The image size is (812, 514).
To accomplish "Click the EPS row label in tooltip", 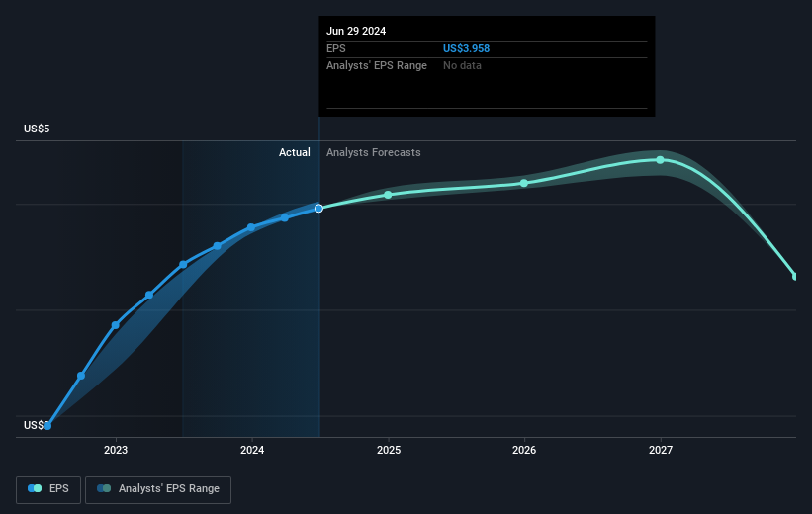I will 336,48.
